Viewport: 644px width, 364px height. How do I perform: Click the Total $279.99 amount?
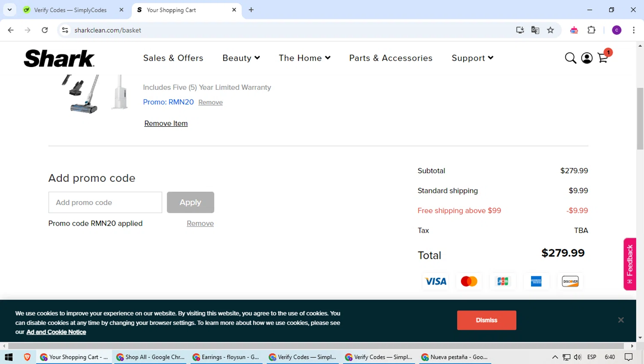[563, 253]
